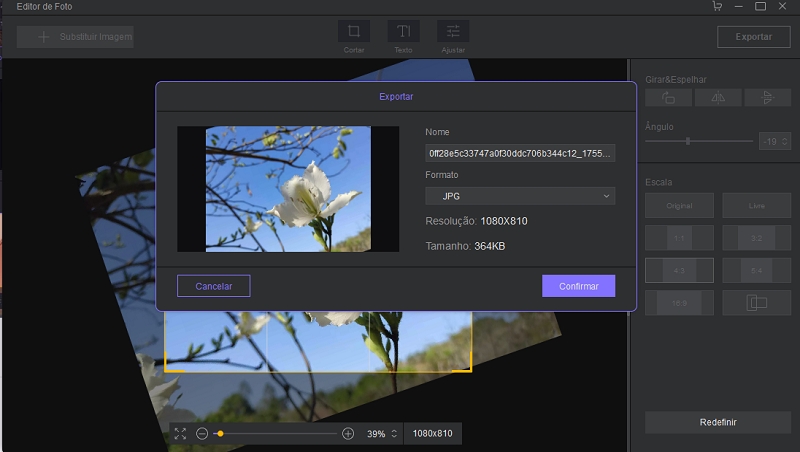Click the crop frame bottom-left corner handle
The image size is (800, 452).
[x=167, y=369]
